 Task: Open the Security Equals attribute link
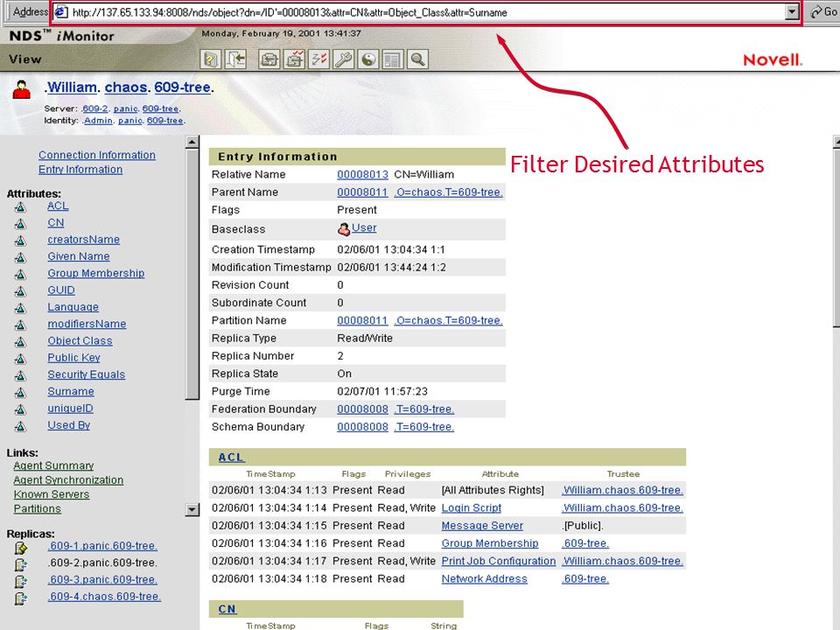pyautogui.click(x=87, y=374)
